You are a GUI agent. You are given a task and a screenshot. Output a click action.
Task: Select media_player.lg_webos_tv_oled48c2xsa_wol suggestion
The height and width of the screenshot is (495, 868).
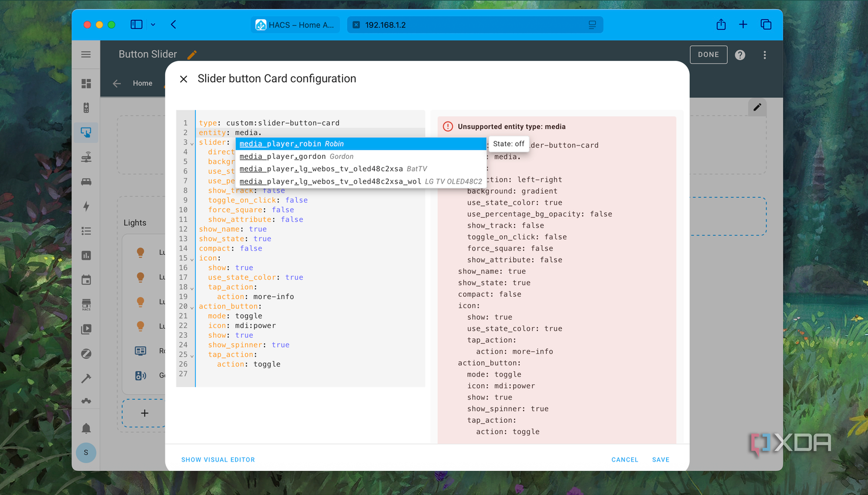pos(361,181)
